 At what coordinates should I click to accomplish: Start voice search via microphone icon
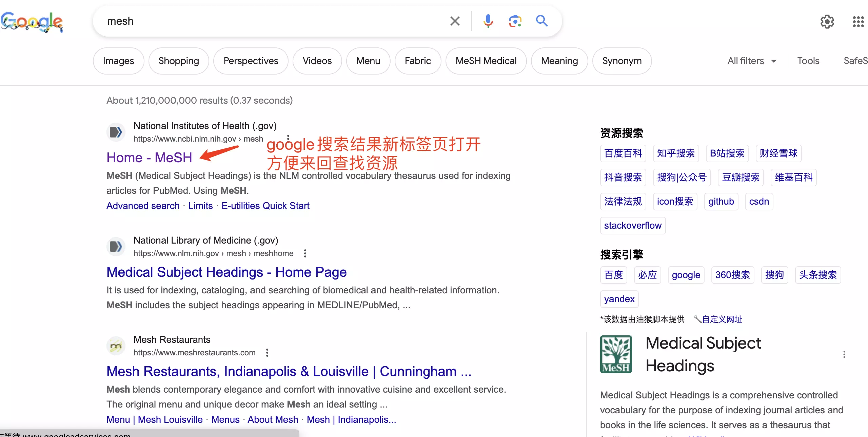[488, 21]
